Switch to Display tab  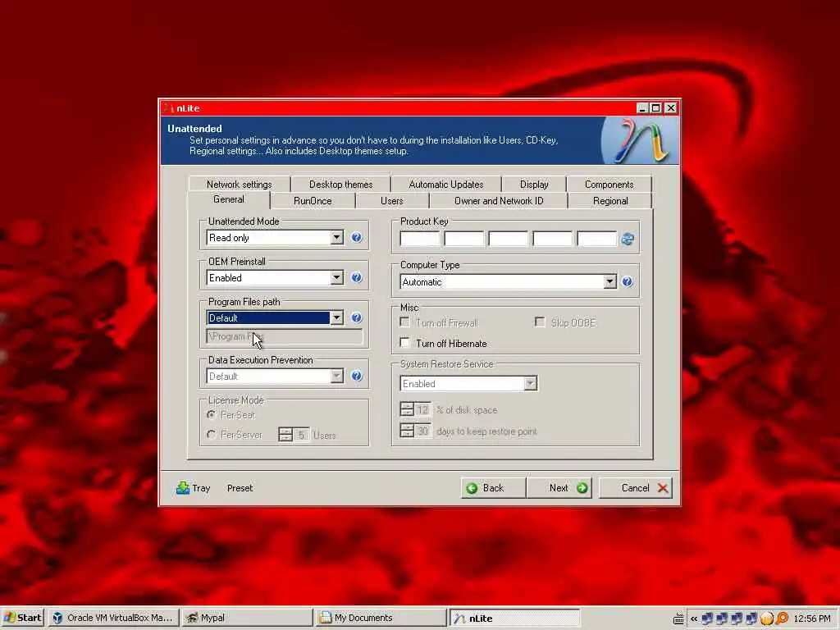(x=534, y=185)
